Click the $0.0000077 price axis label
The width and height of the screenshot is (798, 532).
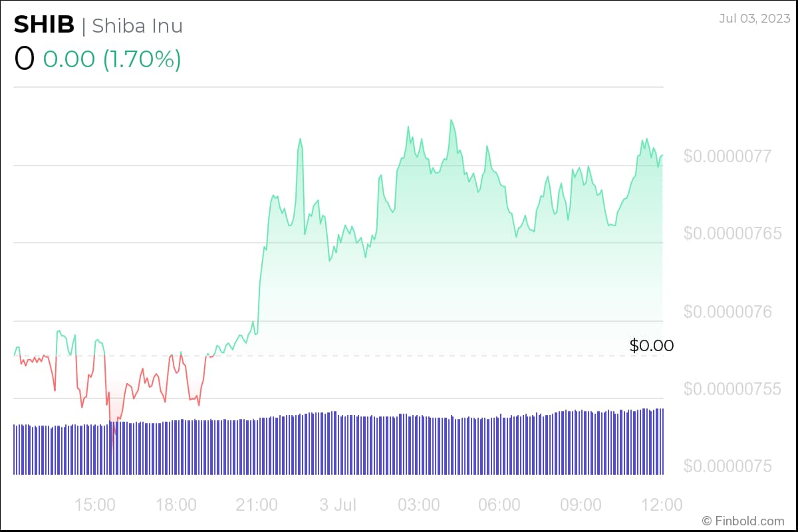point(728,156)
